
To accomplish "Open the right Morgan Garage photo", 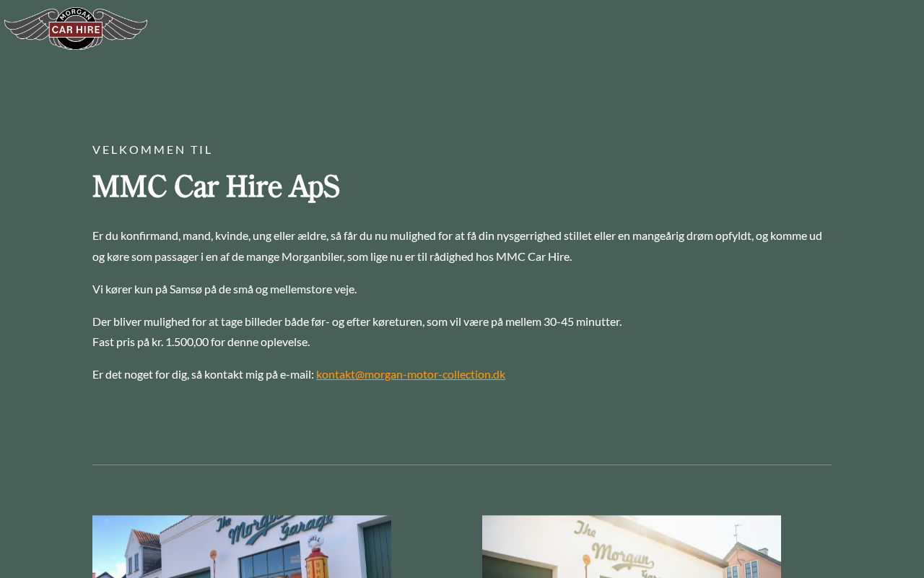I will click(x=632, y=547).
